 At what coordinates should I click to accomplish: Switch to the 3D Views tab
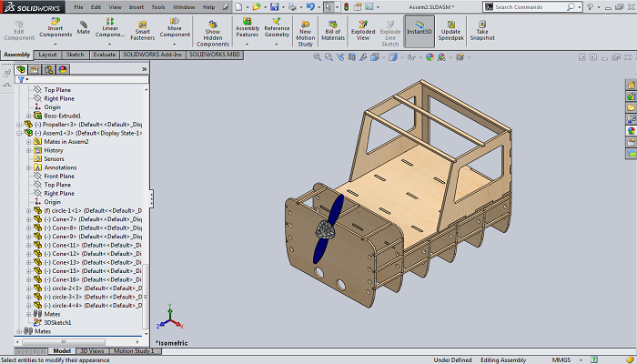[92, 351]
